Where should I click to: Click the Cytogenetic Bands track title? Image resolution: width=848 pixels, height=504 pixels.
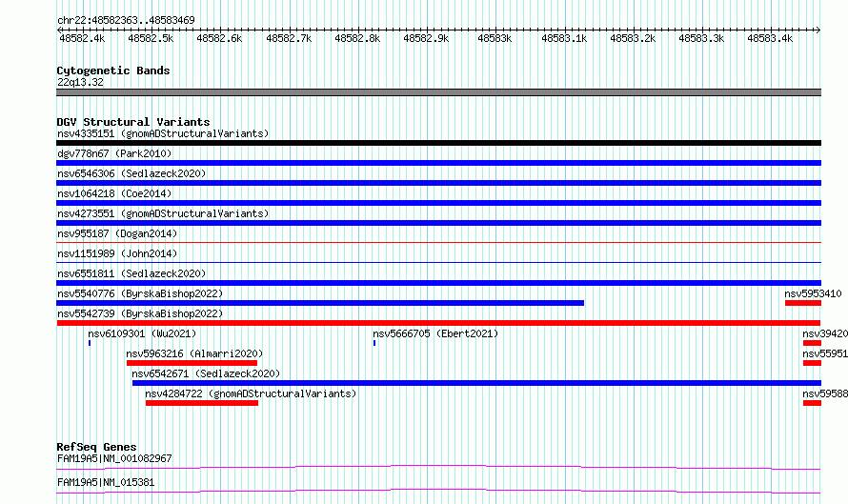coord(113,71)
